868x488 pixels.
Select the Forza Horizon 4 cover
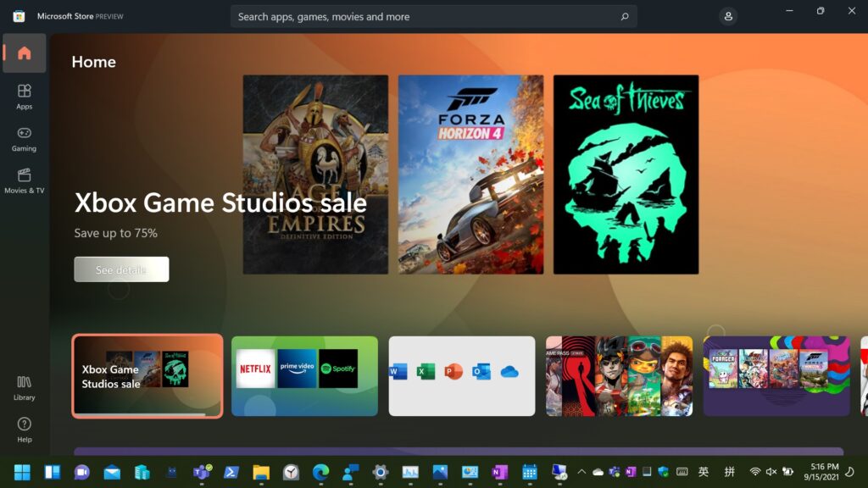tap(470, 175)
